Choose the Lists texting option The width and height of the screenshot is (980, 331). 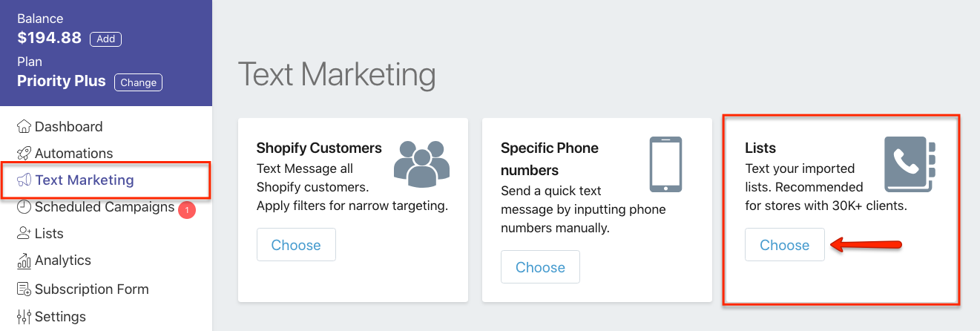click(784, 245)
